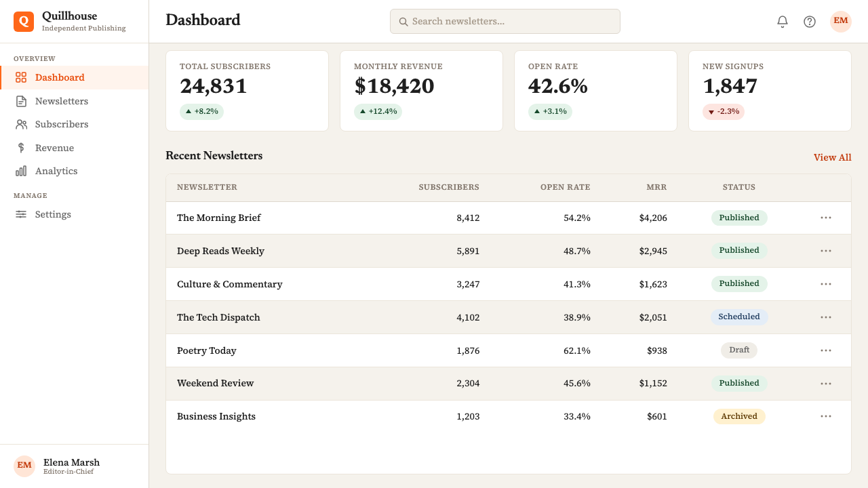868x488 pixels.
Task: Click the +8.2% trend badge
Action: [x=201, y=112]
